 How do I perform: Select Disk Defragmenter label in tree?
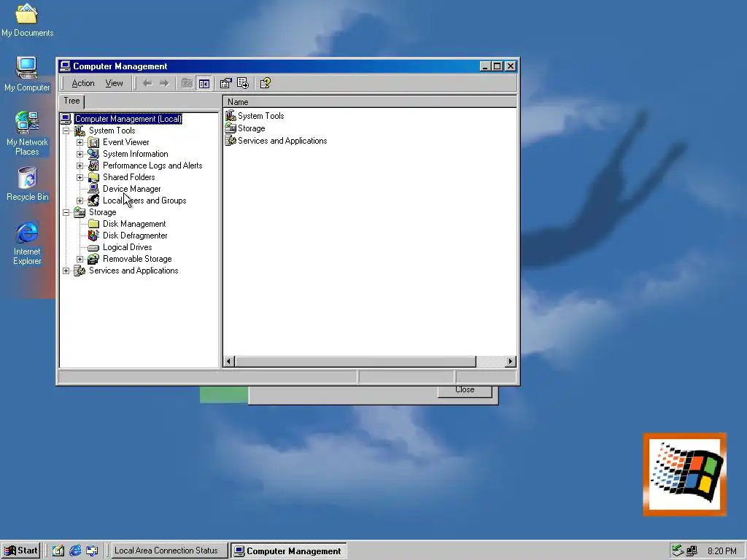tap(135, 236)
